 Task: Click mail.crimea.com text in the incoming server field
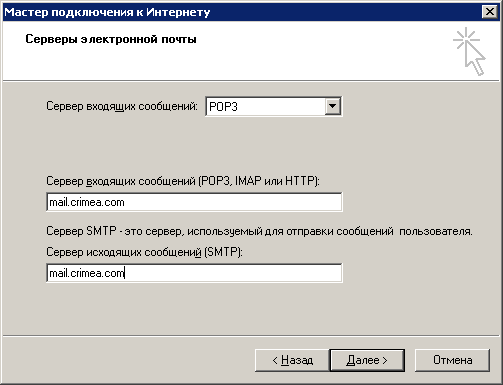[87, 202]
